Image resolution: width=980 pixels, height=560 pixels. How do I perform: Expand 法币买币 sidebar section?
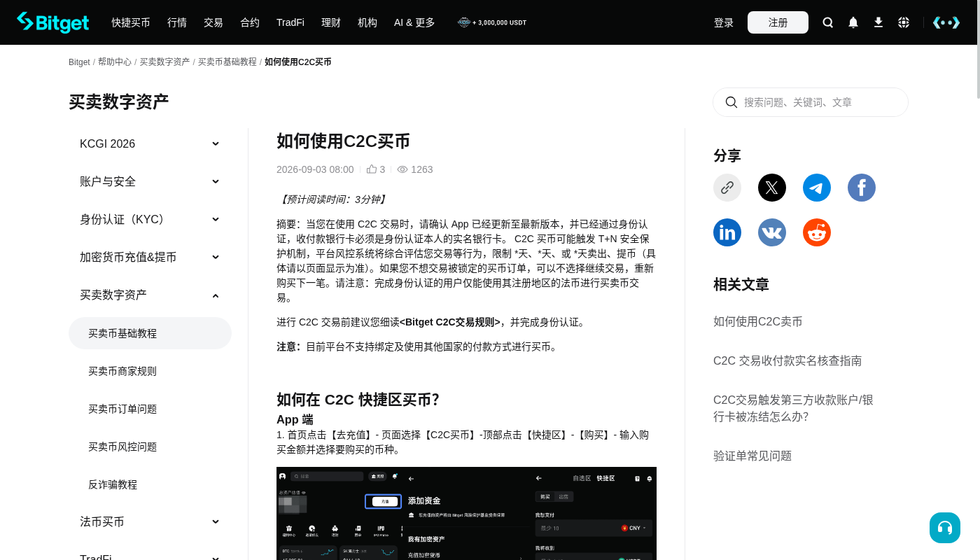click(x=150, y=521)
